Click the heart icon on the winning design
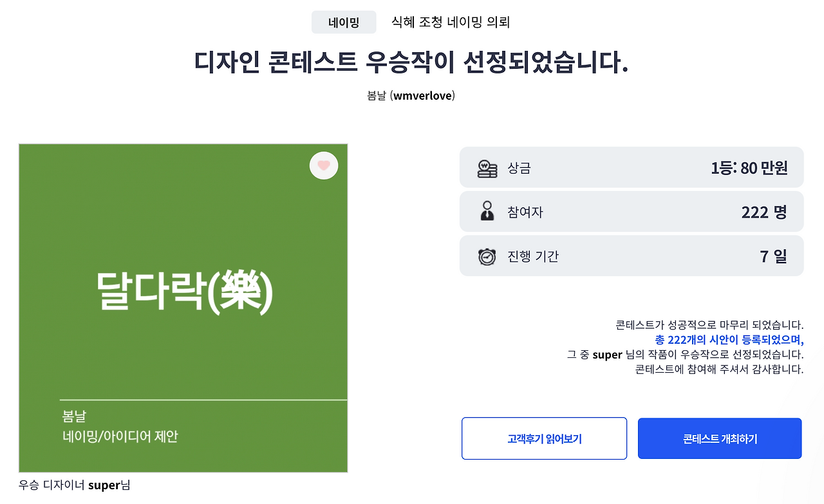824x504 pixels. click(324, 165)
